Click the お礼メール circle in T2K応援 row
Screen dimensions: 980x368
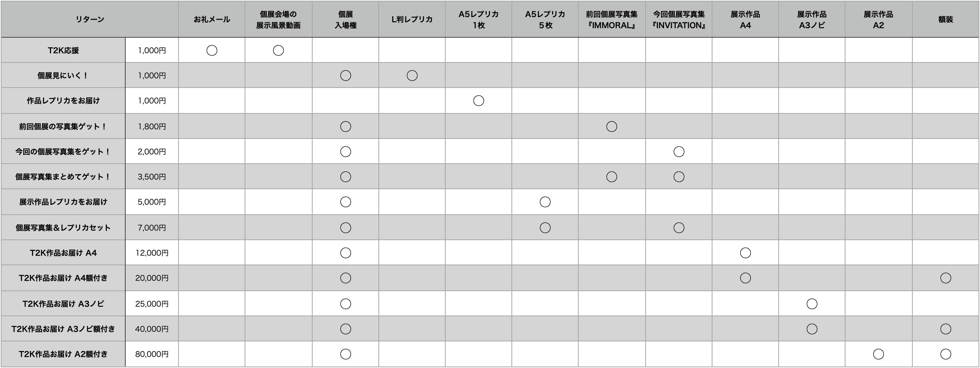click(211, 50)
